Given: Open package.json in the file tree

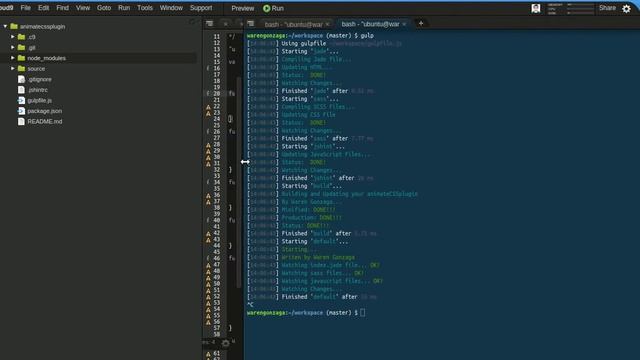Looking at the screenshot, I should click(44, 111).
